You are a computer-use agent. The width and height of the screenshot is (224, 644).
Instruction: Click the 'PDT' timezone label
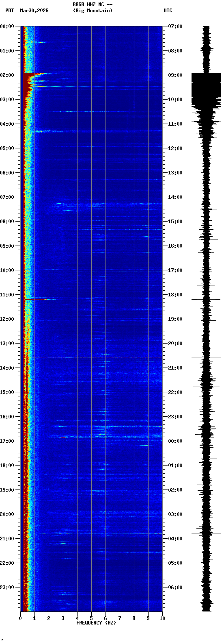point(9,11)
